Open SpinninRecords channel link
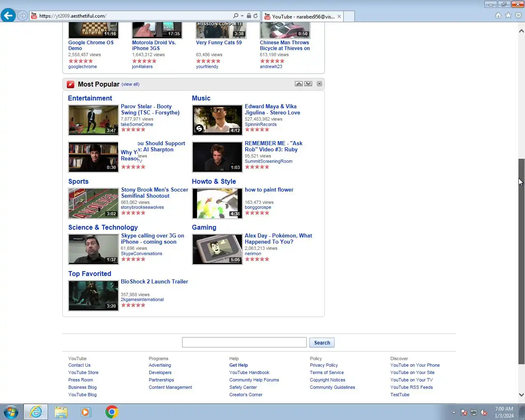525x420 pixels. coord(260,124)
